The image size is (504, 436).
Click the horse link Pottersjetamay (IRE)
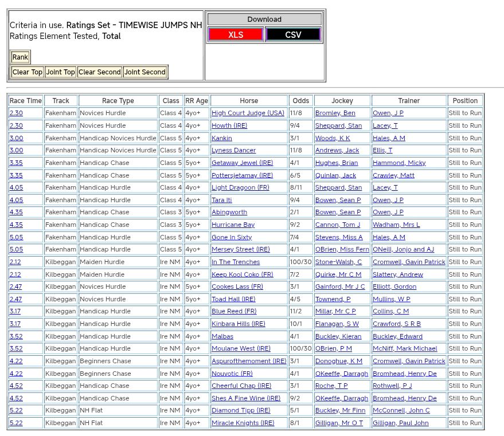242,175
